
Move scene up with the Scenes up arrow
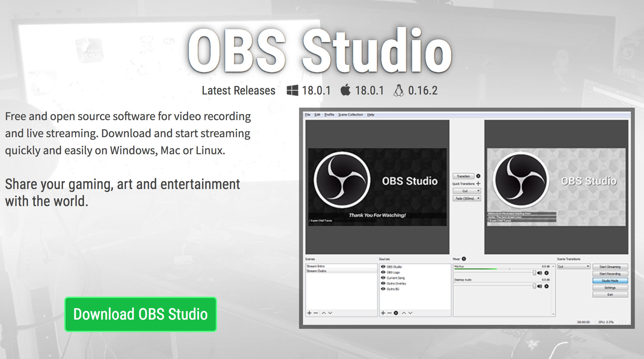[324, 313]
